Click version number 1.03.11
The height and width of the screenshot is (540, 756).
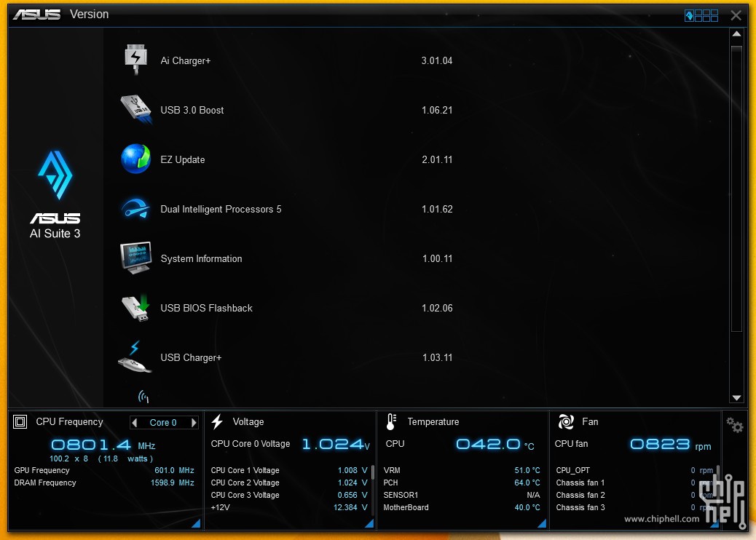[x=437, y=358]
